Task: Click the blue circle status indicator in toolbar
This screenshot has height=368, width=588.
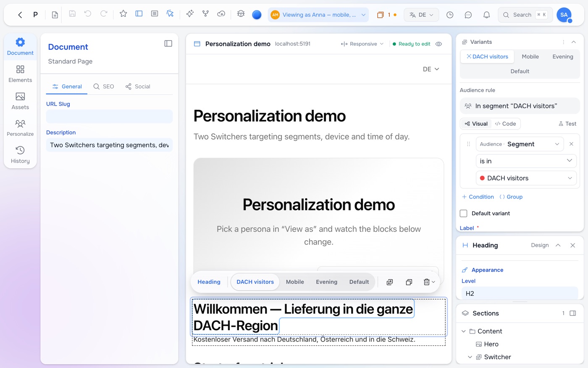Action: click(257, 15)
